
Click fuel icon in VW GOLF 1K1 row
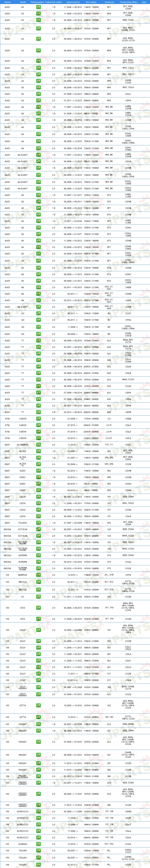(39, 630)
